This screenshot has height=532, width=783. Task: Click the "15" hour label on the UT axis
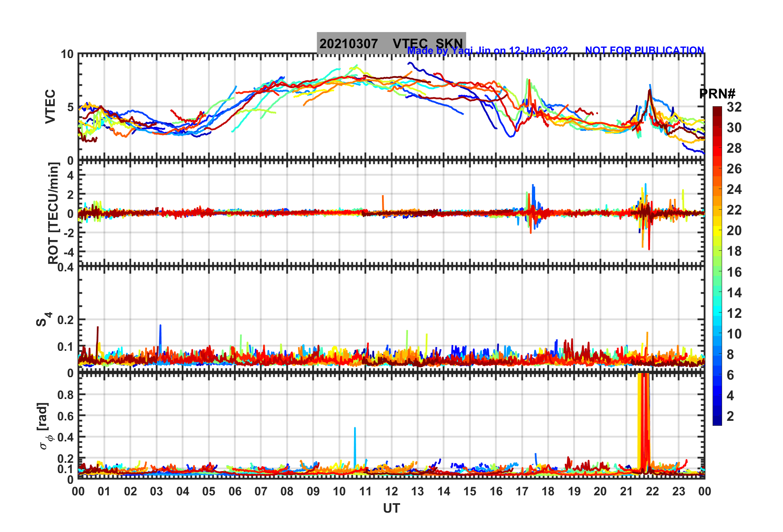(470, 491)
